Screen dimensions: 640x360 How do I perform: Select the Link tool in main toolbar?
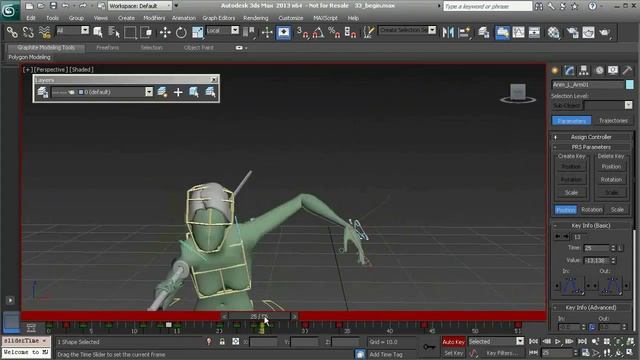pyautogui.click(x=12, y=32)
